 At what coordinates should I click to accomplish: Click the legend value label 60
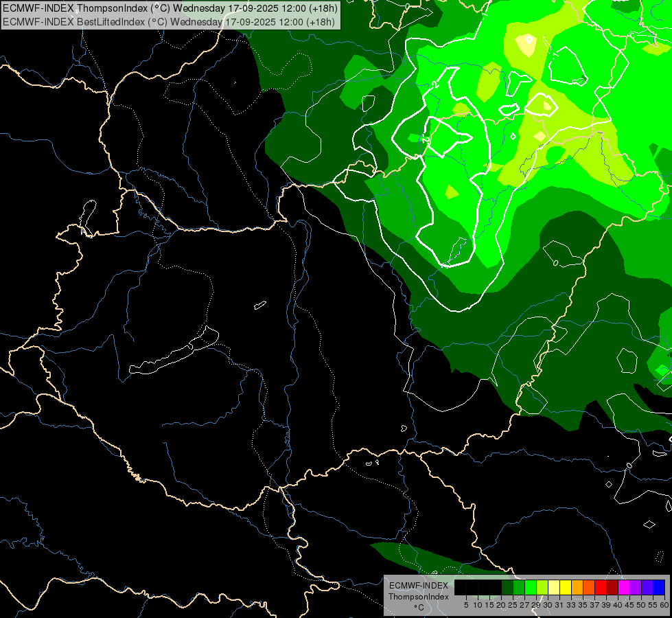664,605
